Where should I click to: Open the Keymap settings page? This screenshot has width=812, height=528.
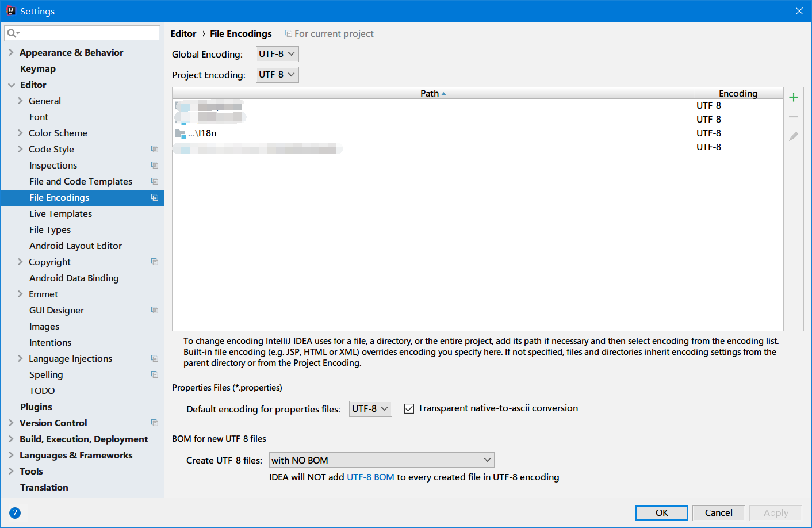pos(38,68)
